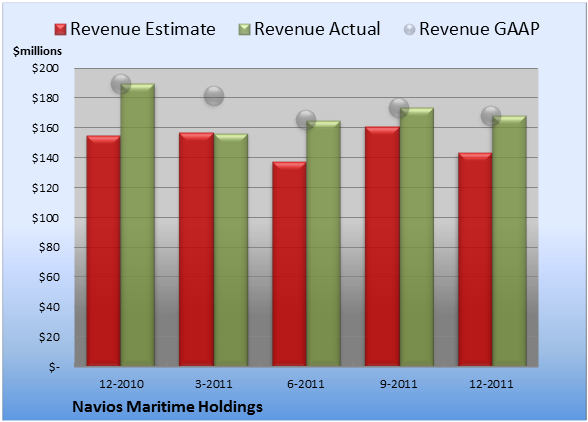Image resolution: width=588 pixels, height=422 pixels.
Task: Select the red estimate bar for 12-2011
Action: (475, 260)
